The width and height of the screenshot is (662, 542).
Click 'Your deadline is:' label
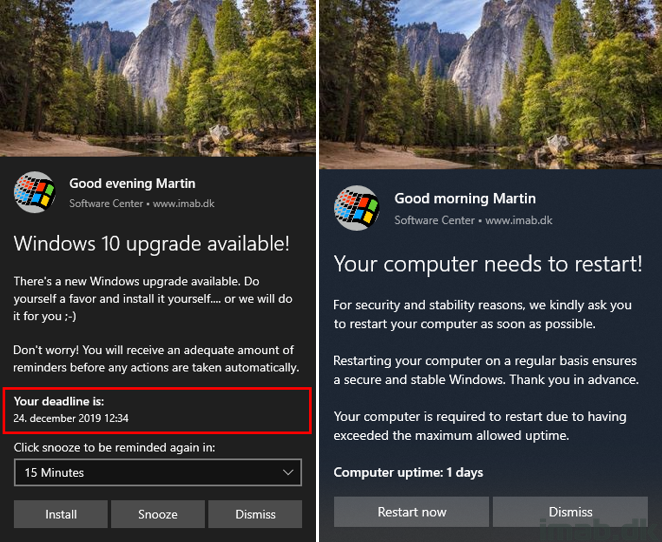coord(59,401)
